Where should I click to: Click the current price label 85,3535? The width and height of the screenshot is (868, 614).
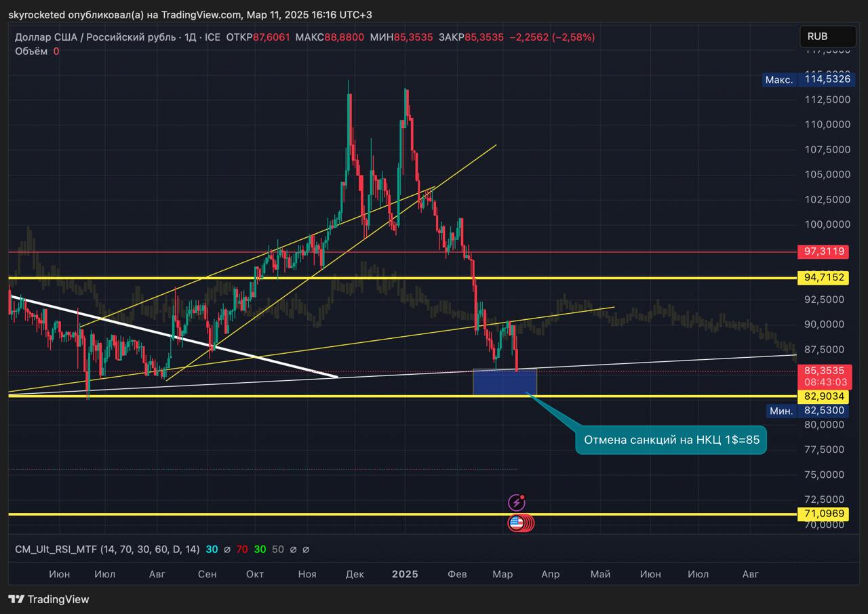click(824, 371)
